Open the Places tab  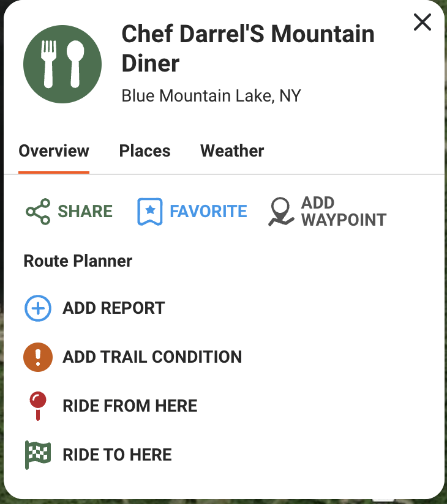[x=145, y=151]
